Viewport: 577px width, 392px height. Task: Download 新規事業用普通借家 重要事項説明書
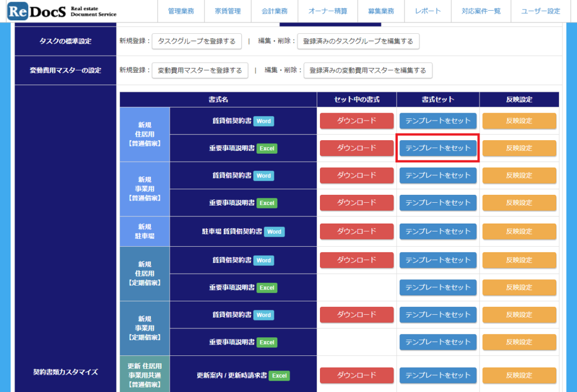[x=357, y=203]
